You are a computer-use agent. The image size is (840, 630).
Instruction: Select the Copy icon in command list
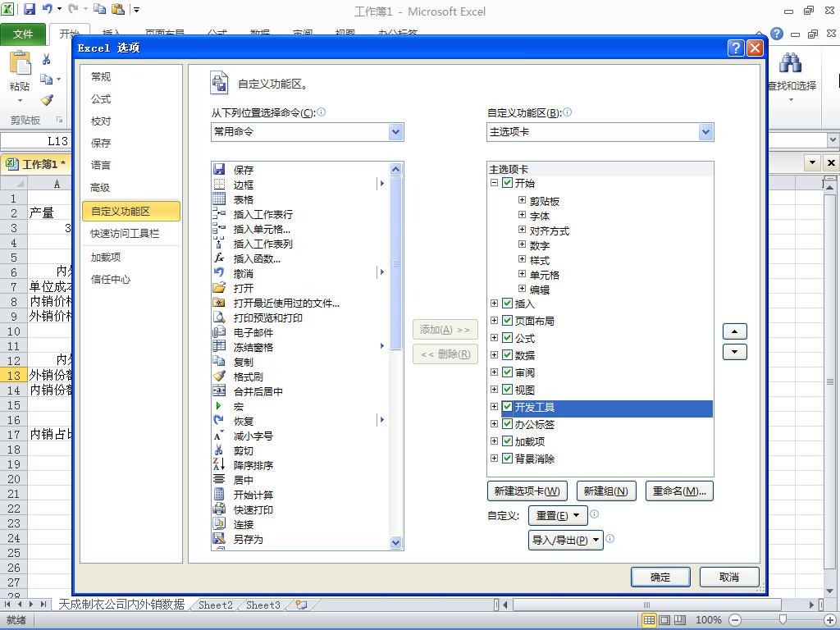[x=219, y=362]
